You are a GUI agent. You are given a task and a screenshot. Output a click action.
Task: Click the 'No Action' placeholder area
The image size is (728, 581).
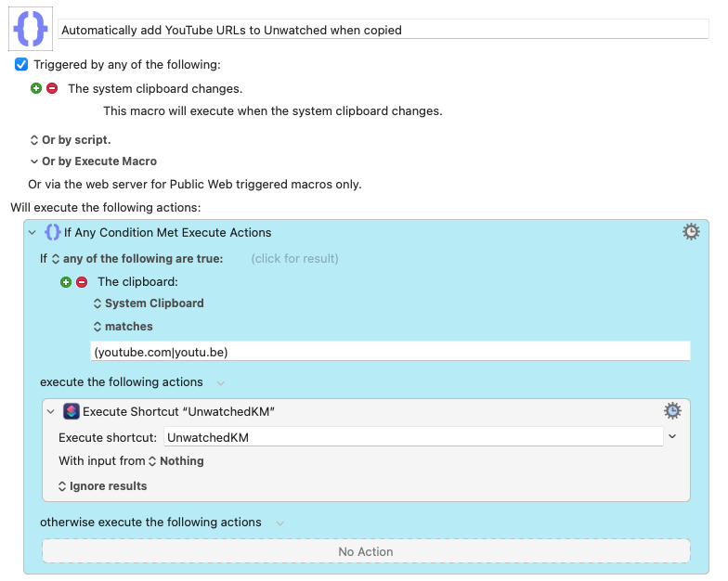pos(366,551)
